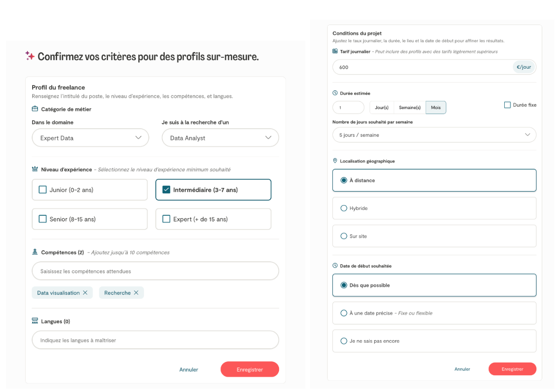
Task: Click Annuler in the project conditions form
Action: (462, 369)
